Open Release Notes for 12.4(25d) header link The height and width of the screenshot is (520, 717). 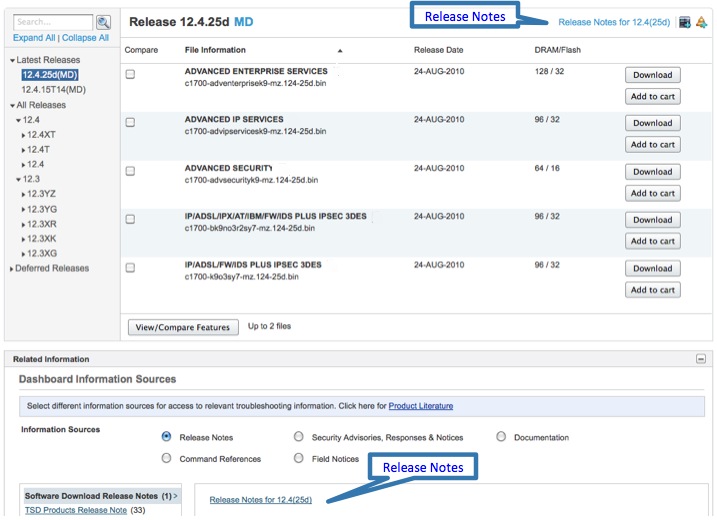pyautogui.click(x=614, y=22)
